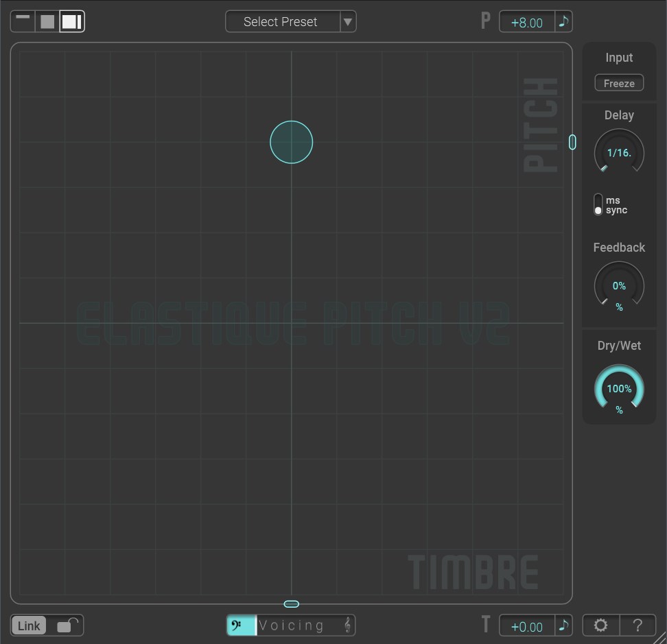Select the medium square view layout
Screen dimensions: 667x644
(47, 21)
